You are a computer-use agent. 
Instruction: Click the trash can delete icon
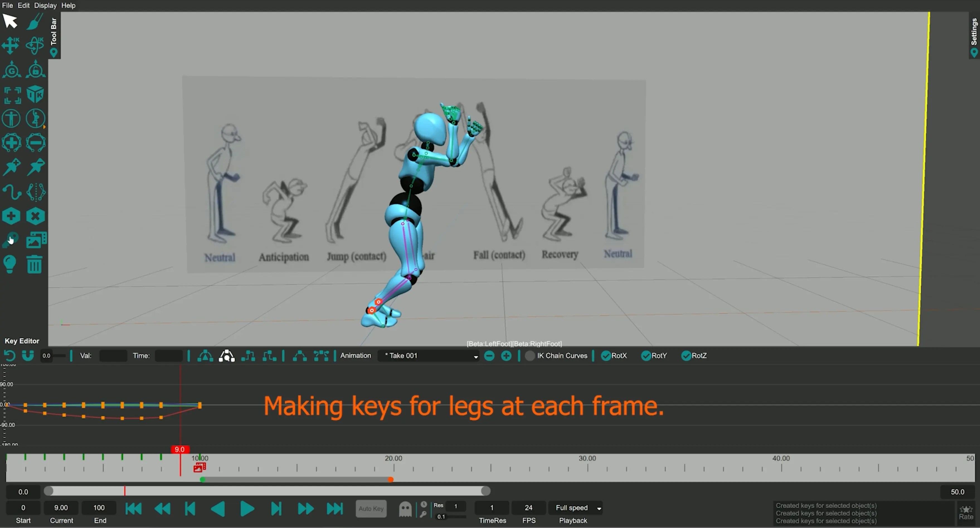coord(35,265)
